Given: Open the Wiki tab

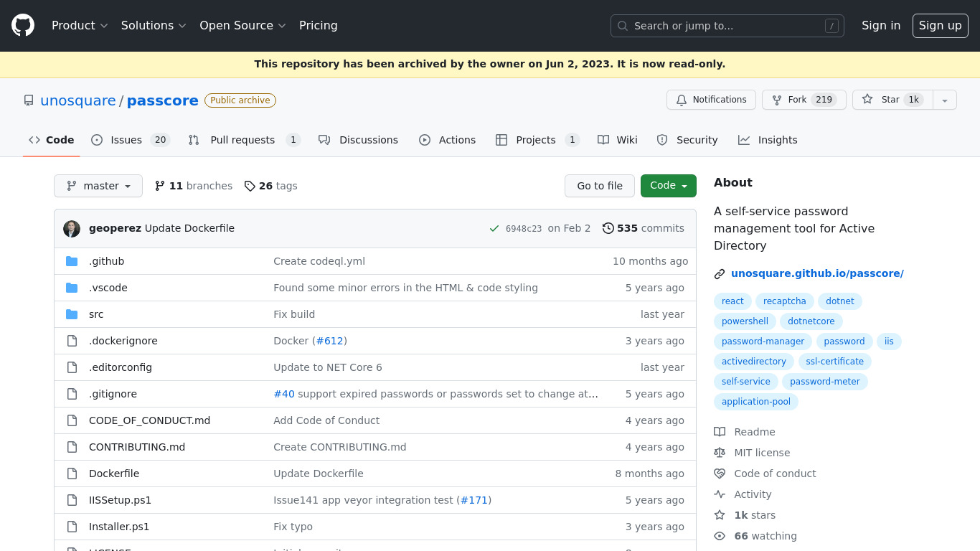Looking at the screenshot, I should tap(618, 140).
